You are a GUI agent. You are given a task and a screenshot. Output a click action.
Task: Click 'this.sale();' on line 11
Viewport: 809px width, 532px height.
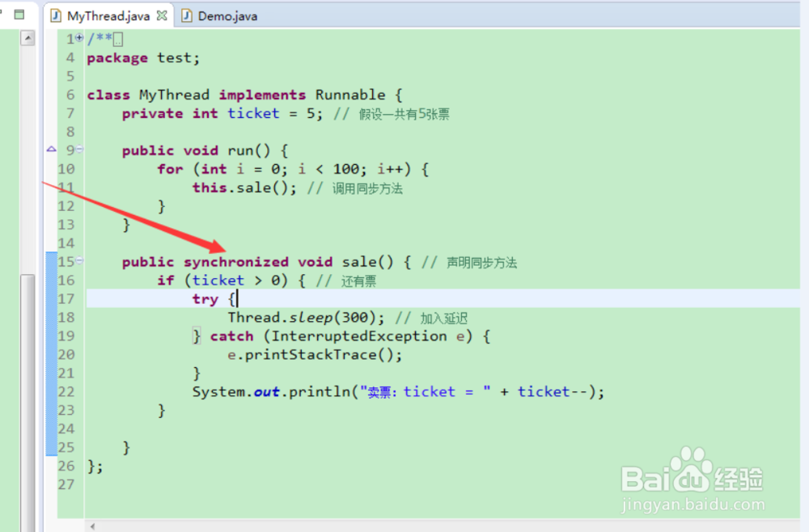[x=244, y=188]
